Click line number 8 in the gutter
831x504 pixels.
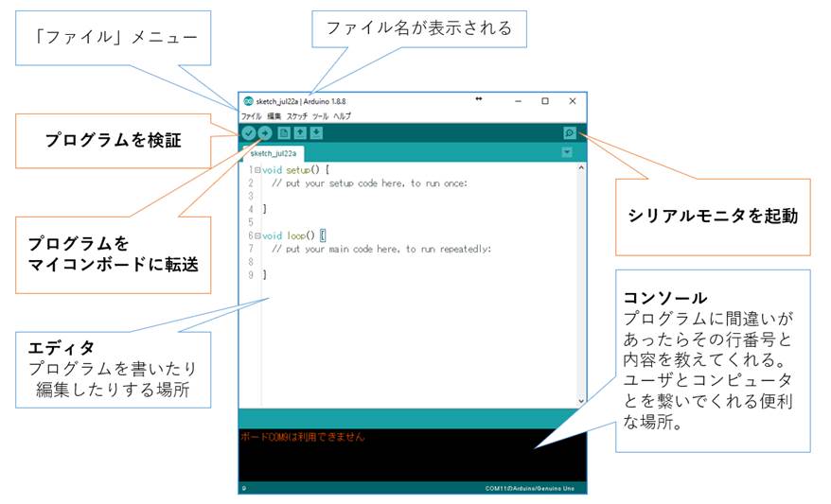click(x=251, y=262)
